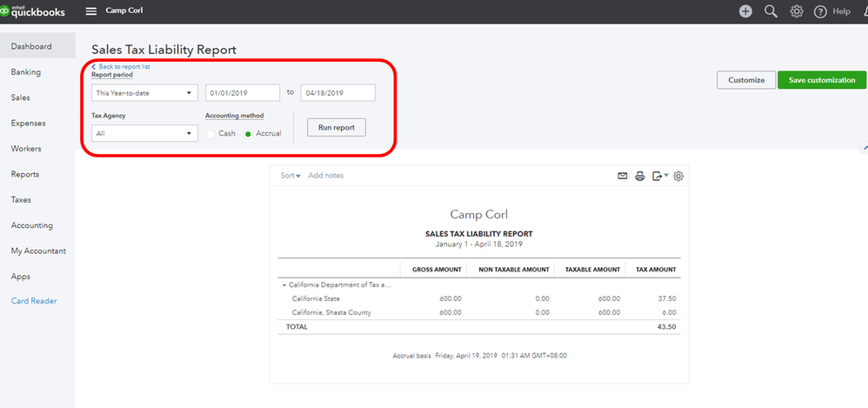Click the California, Shasta County row label
This screenshot has height=408, width=868.
coord(331,312)
